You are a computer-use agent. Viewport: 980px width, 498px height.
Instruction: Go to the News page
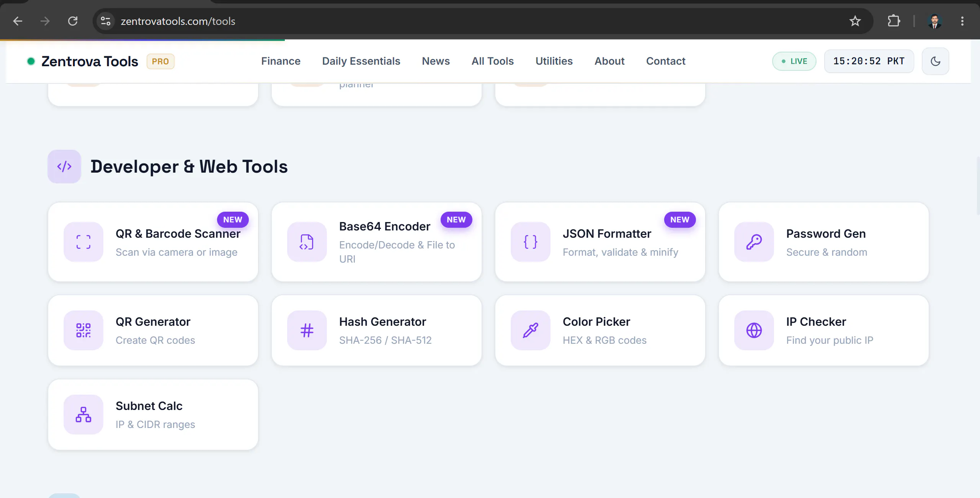(436, 61)
